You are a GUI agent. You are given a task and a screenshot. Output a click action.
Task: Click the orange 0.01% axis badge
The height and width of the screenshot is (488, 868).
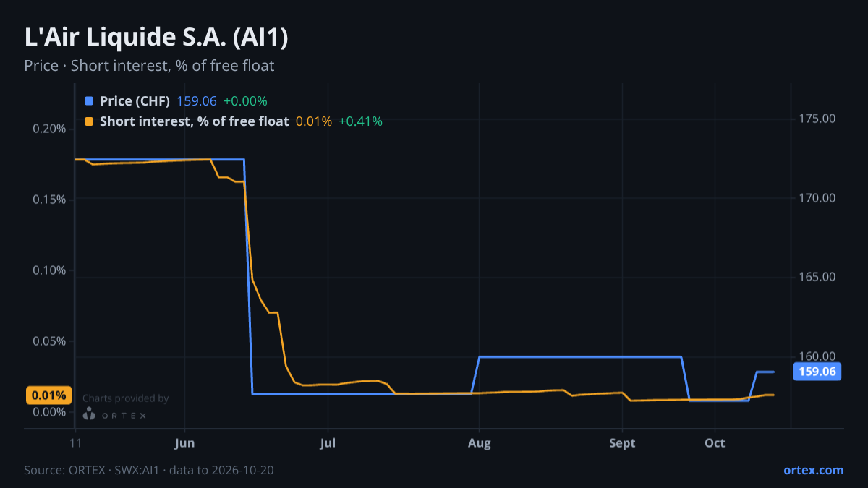[x=48, y=395]
